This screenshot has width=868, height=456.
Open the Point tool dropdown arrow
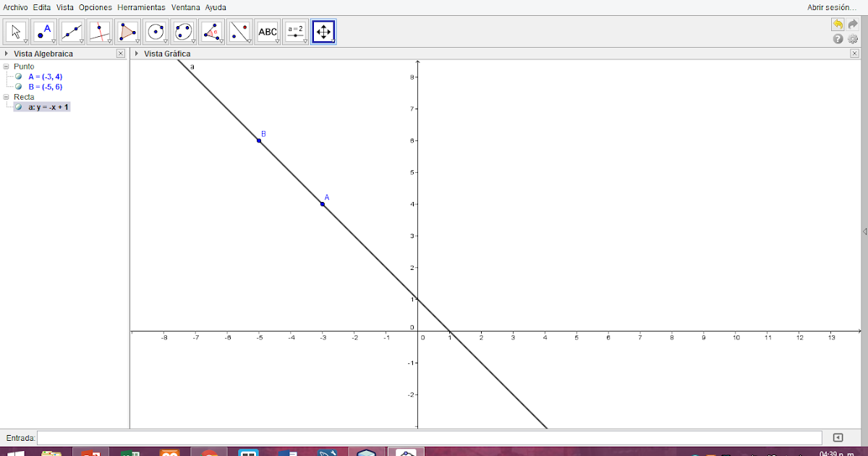pyautogui.click(x=53, y=41)
